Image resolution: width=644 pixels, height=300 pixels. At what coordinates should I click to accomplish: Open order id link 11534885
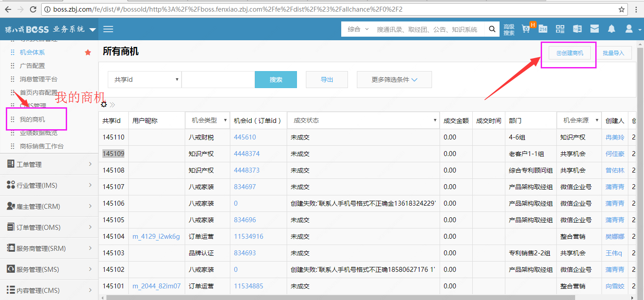click(x=249, y=286)
